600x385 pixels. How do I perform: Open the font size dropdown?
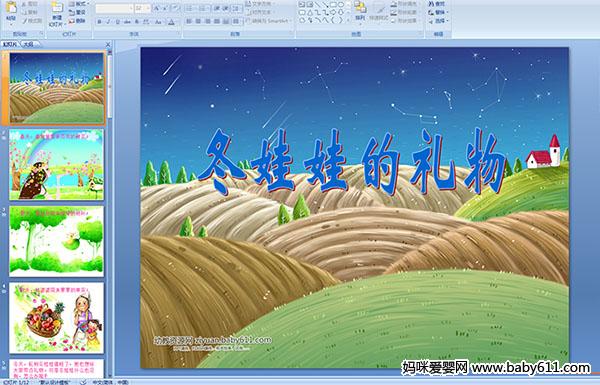[x=148, y=8]
